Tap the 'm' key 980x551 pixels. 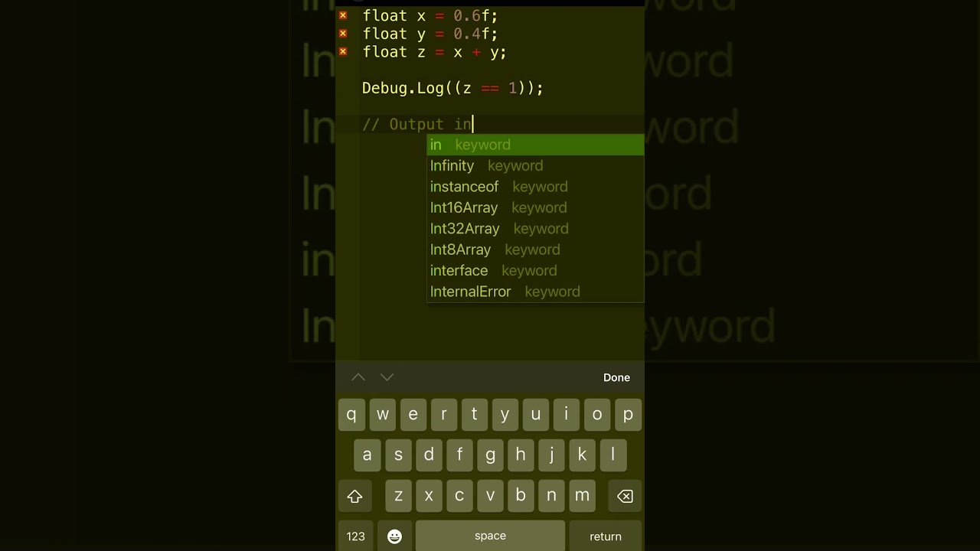pos(582,496)
